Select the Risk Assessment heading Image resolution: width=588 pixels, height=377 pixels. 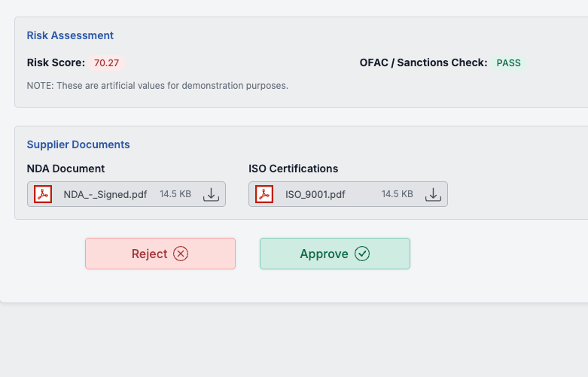[x=70, y=35]
